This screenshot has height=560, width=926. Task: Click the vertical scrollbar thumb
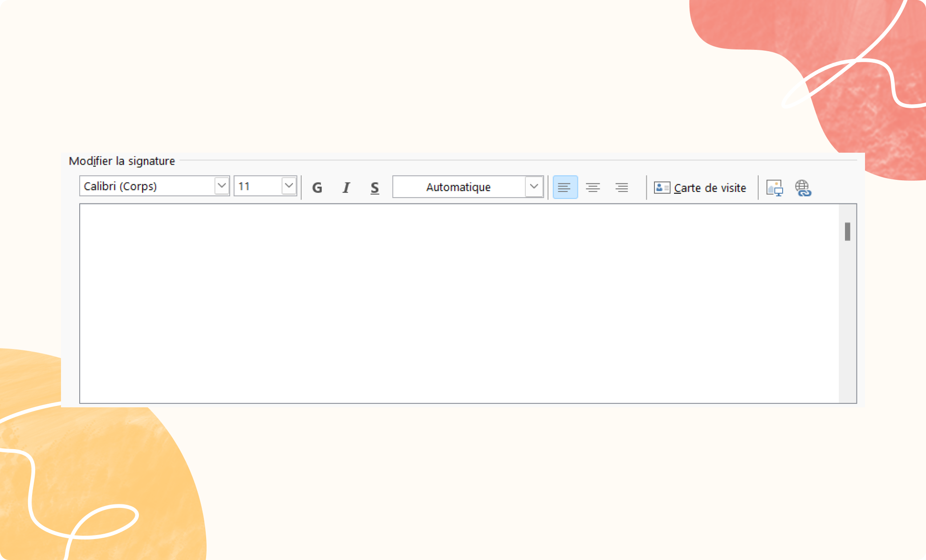(x=847, y=231)
